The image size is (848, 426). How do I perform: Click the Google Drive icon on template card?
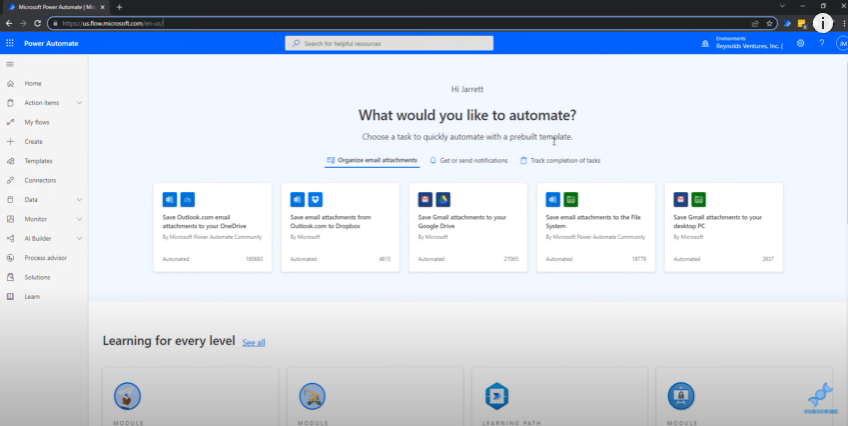[x=443, y=199]
